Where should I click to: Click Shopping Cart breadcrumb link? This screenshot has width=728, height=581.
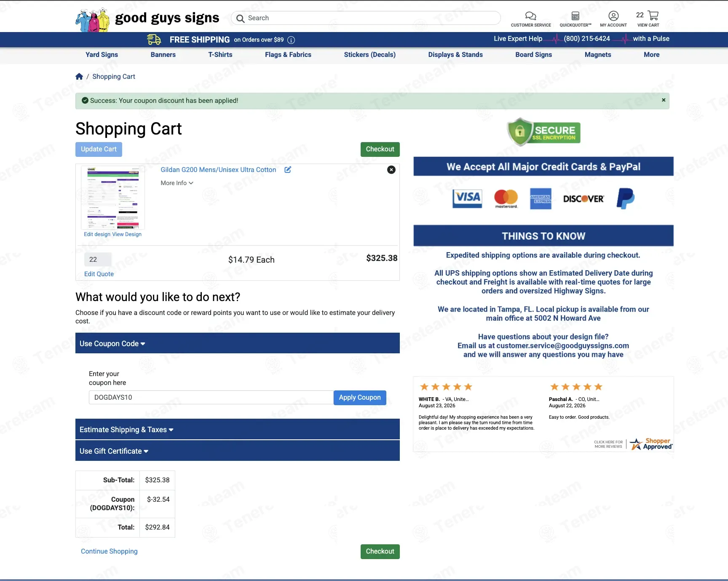(x=114, y=77)
